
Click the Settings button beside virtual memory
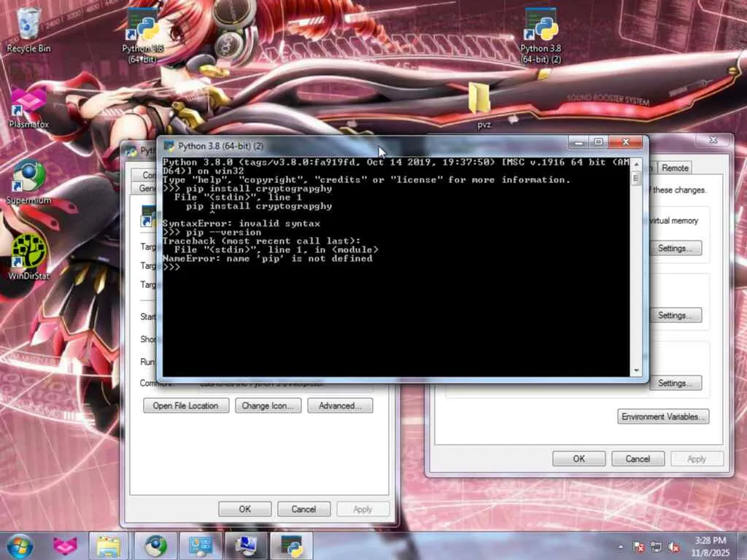pos(675,248)
